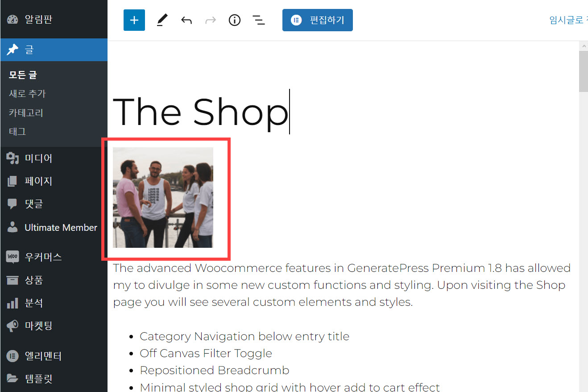Open the 마케팅 marketing menu
This screenshot has height=392, width=588.
click(54, 326)
